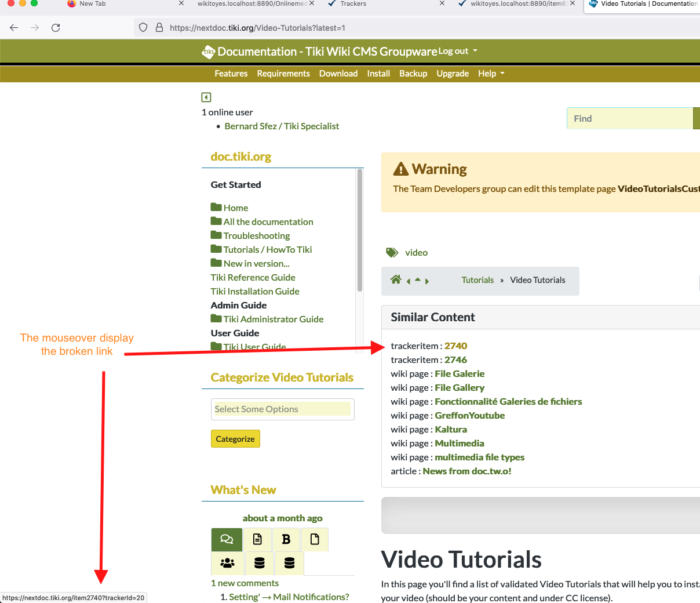Open trackeritem 2746 link
The image size is (700, 603).
455,359
